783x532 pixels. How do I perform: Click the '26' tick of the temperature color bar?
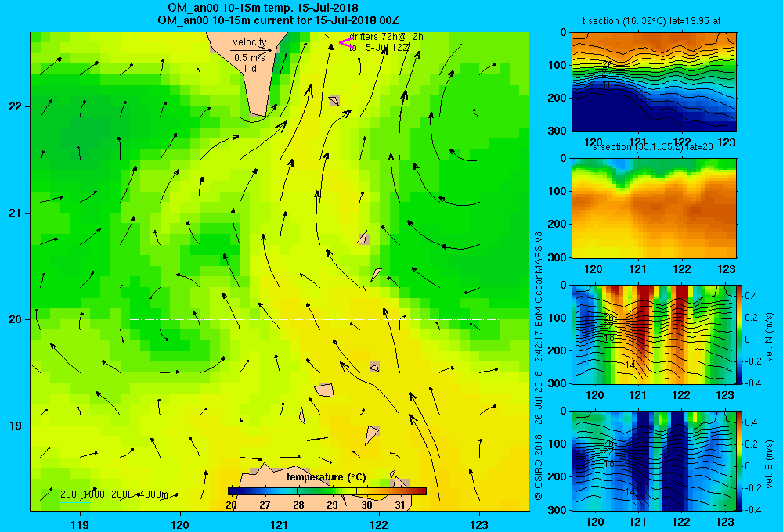231,505
